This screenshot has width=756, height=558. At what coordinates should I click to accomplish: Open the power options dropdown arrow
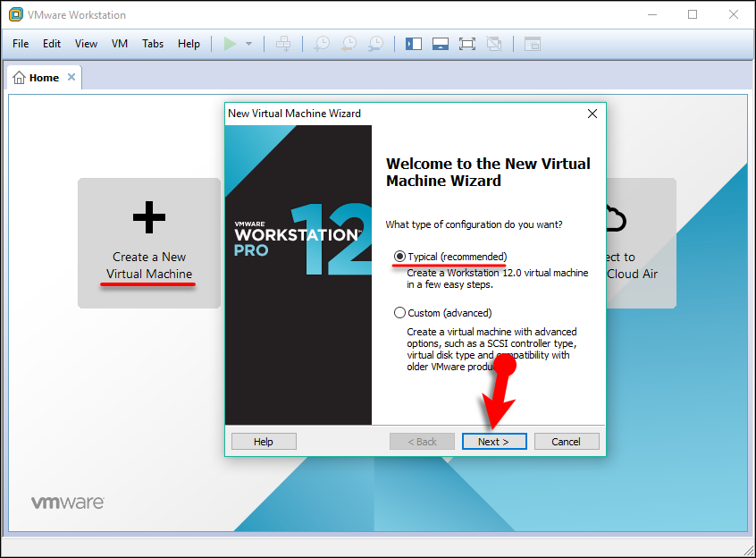(x=248, y=44)
